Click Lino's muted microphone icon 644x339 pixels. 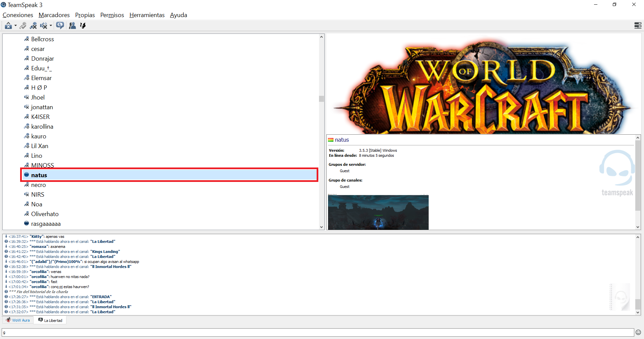pos(26,155)
